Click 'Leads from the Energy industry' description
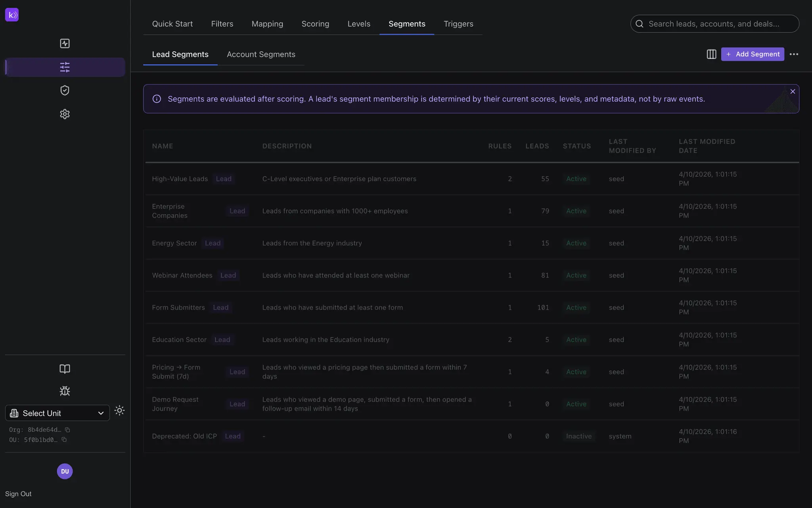 pos(312,243)
